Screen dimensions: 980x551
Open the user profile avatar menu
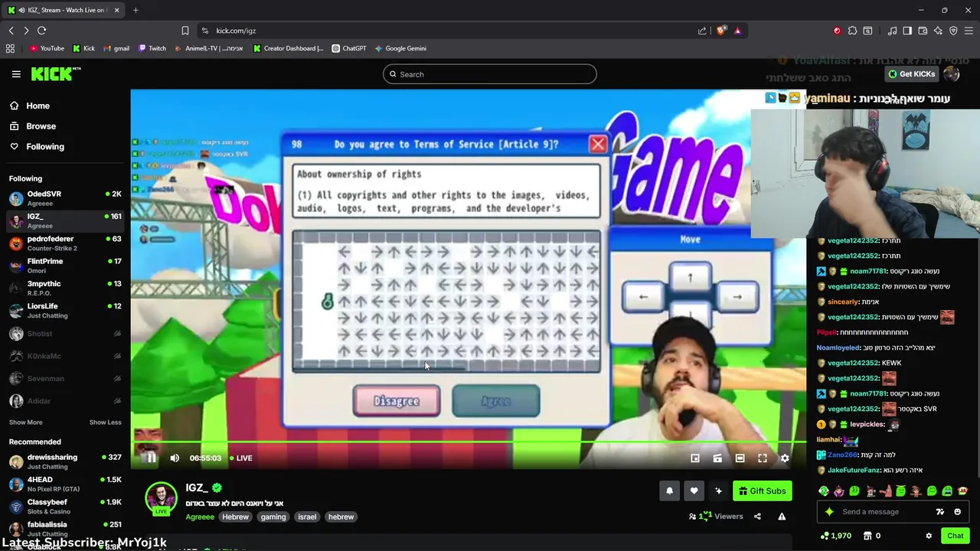click(952, 74)
